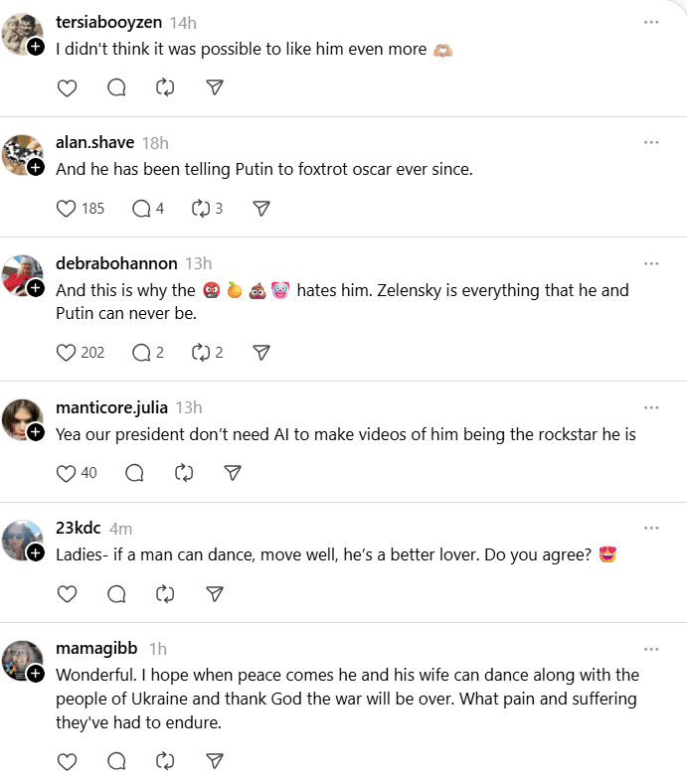
Task: Visit debrabohannon's profile via username
Action: tap(116, 263)
